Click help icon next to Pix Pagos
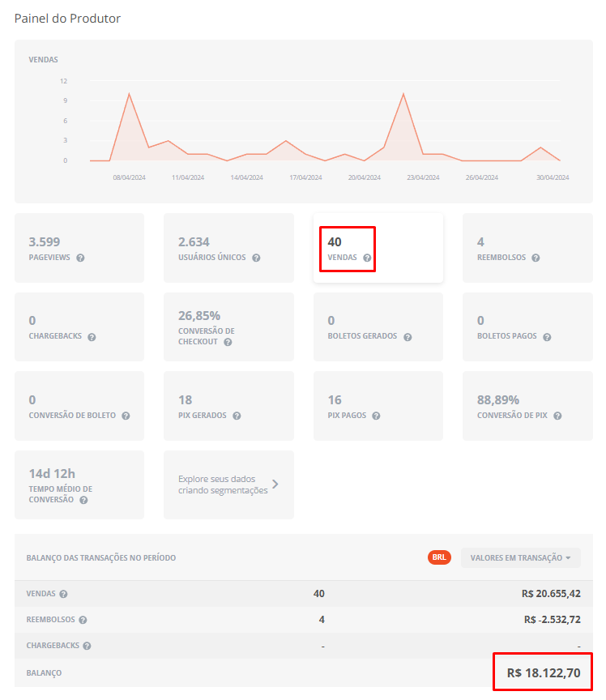 point(376,416)
